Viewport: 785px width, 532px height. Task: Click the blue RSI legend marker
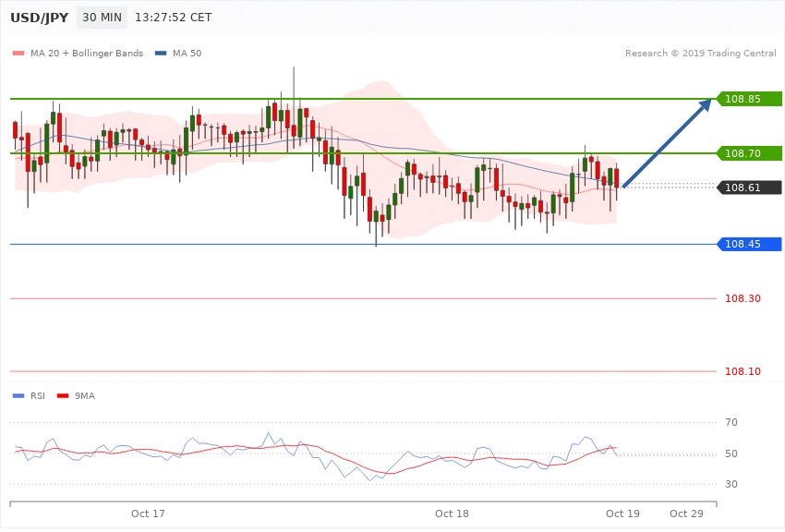point(18,395)
